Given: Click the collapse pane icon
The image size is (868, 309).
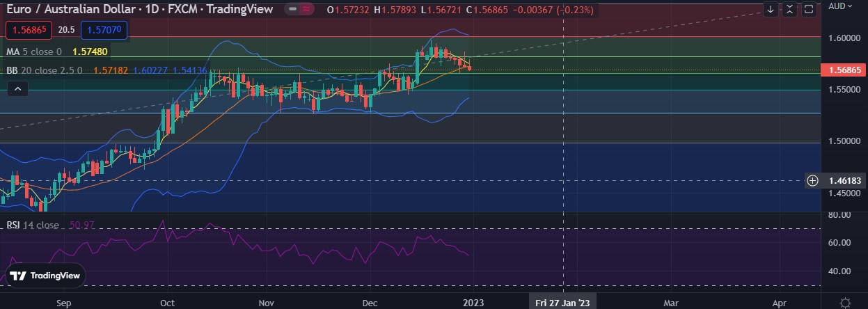Looking at the screenshot, I should point(789,9).
